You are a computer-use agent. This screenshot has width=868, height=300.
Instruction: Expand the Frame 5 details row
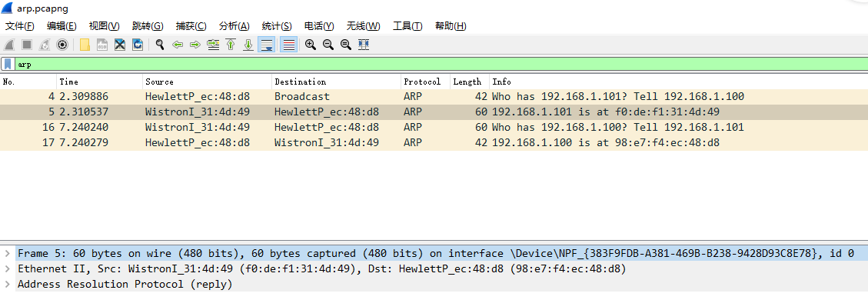click(x=7, y=254)
